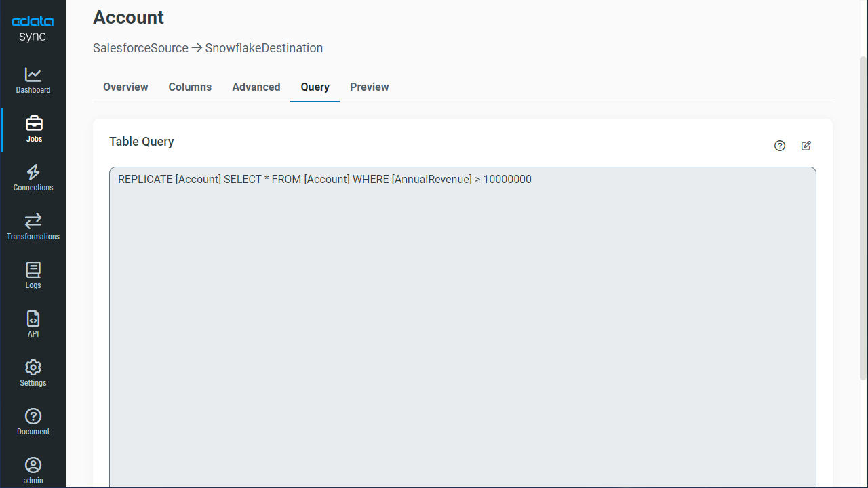Screen dimensions: 868x488
Task: Open the Advanced tab
Action: [256, 87]
